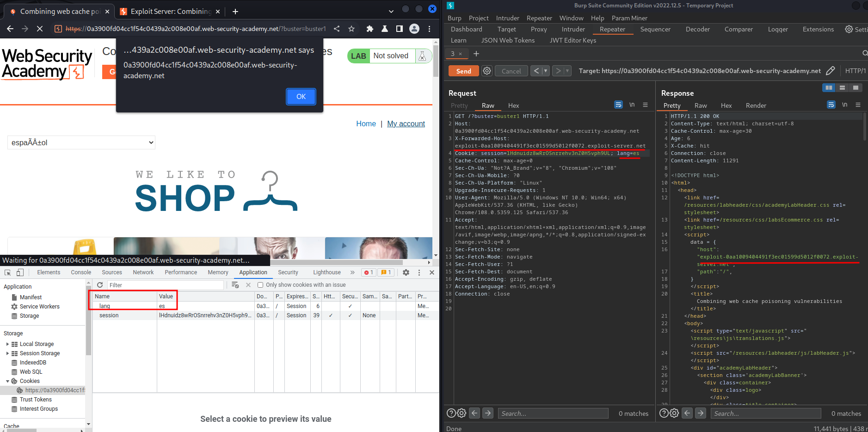Toggle the DevTools device toolbar
The height and width of the screenshot is (432, 868).
pyautogui.click(x=20, y=272)
